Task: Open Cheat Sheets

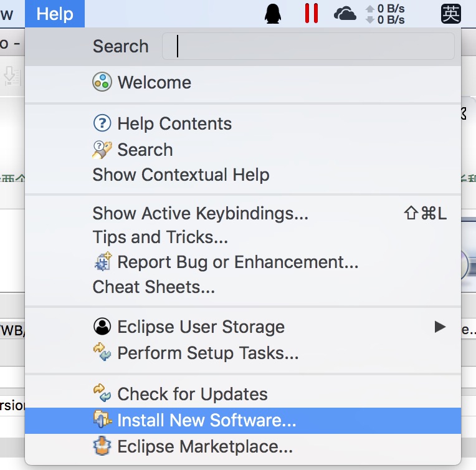Action: coord(243,287)
